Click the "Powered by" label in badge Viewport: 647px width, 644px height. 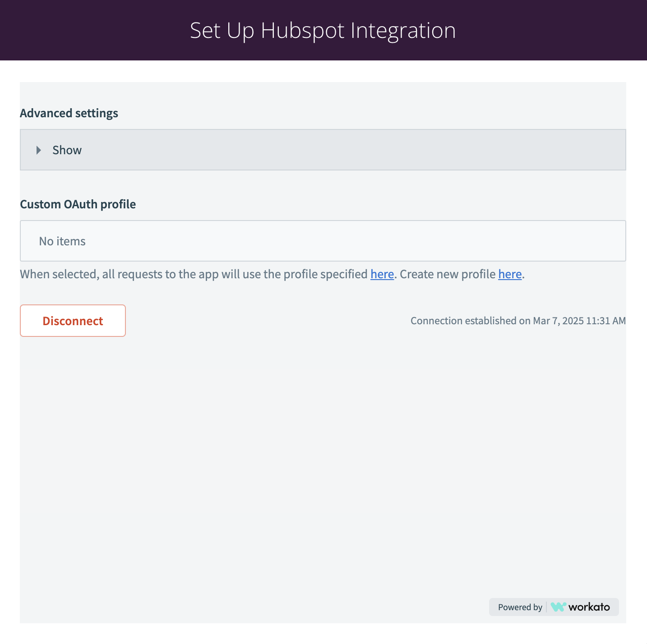click(x=520, y=607)
